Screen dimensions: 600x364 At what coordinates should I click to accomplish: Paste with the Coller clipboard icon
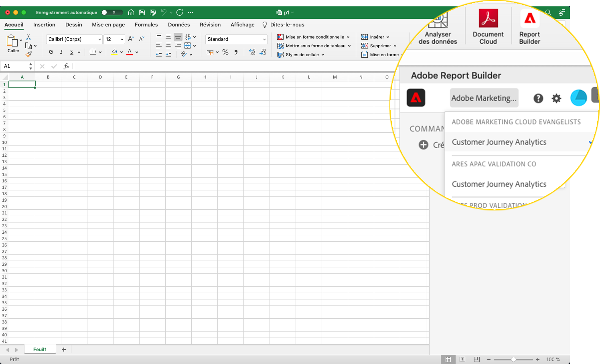[12, 41]
